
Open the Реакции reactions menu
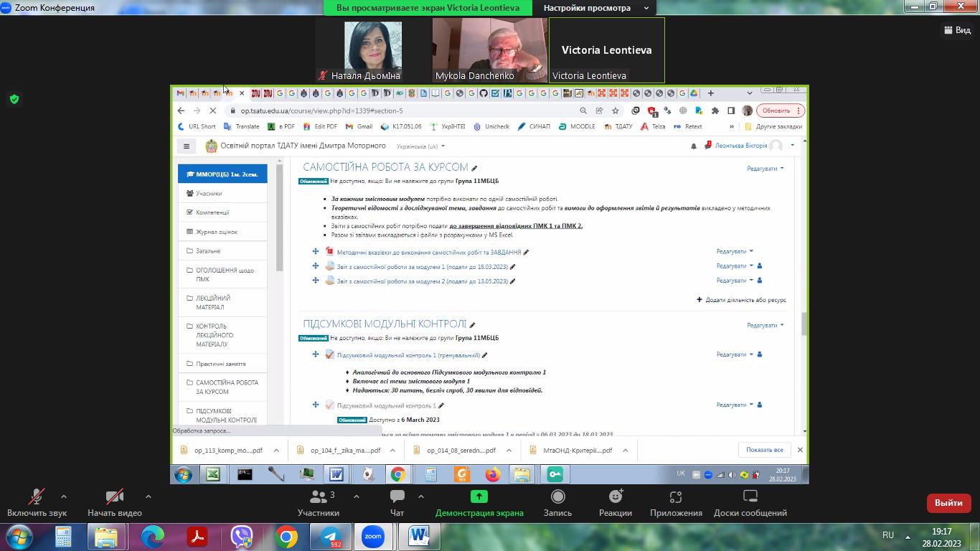[616, 502]
